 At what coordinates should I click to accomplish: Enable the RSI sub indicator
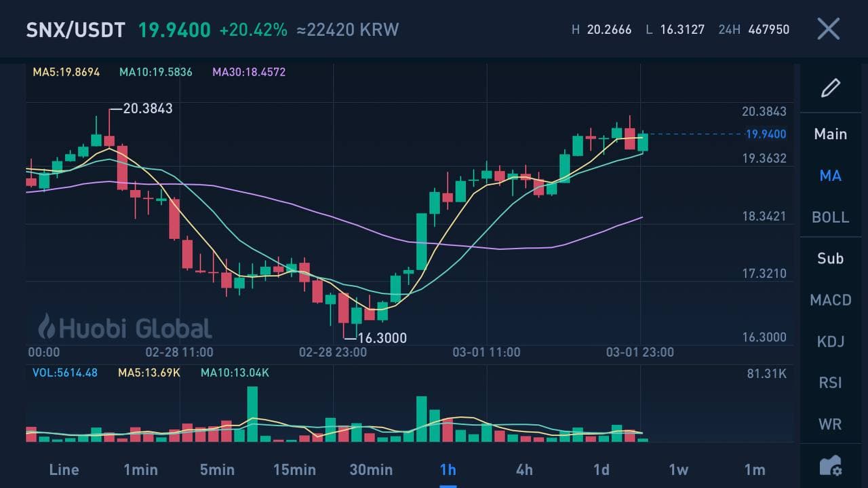pyautogui.click(x=830, y=383)
